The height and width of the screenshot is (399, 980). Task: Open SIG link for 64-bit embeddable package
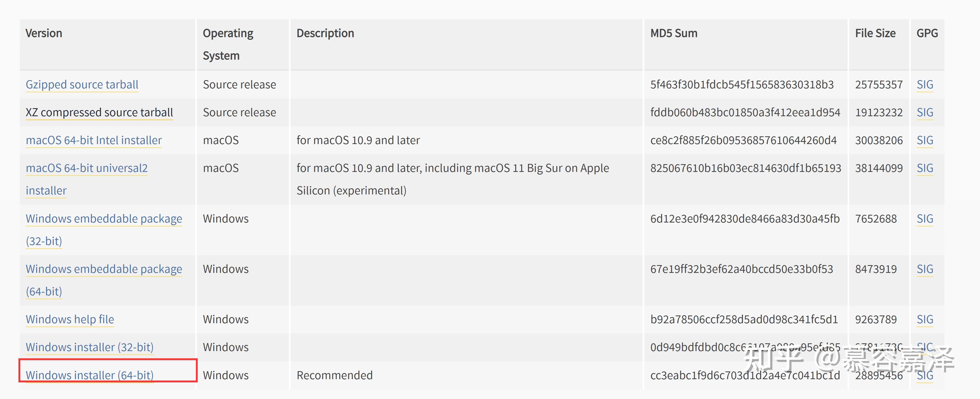point(925,269)
